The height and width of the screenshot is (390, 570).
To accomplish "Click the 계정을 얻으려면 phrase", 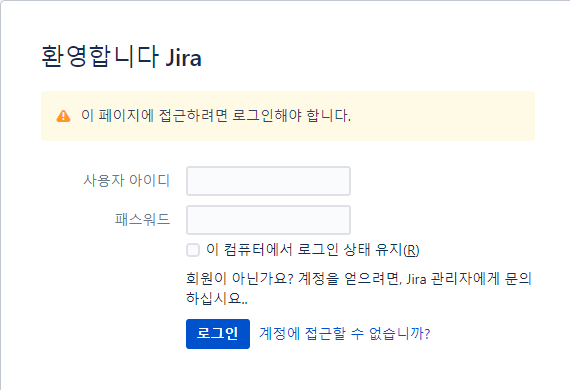I will (350, 279).
